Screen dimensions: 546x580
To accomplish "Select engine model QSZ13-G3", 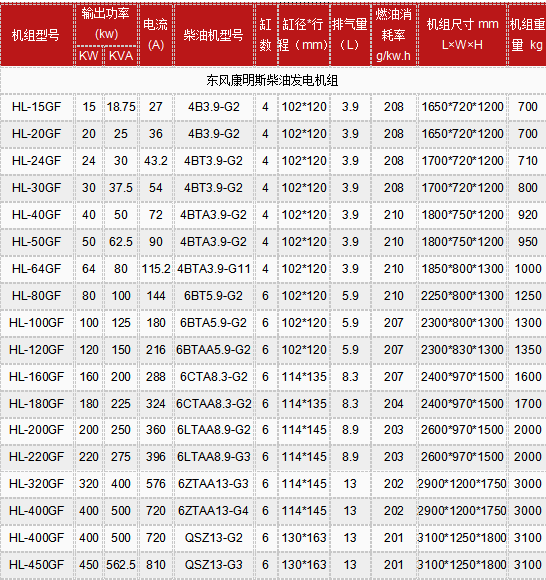I will (x=213, y=565).
